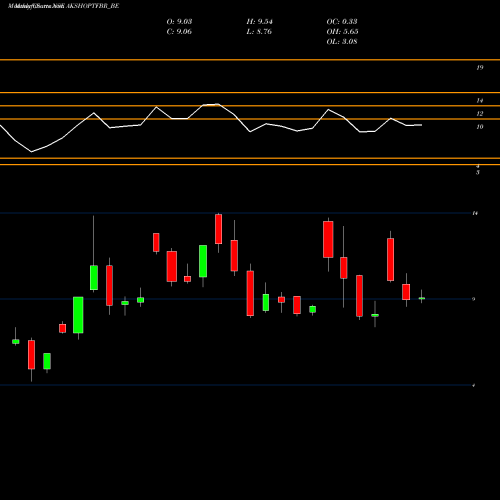Click the highest peak of the white indicator line
The height and width of the screenshot is (500, 500).
218,104
